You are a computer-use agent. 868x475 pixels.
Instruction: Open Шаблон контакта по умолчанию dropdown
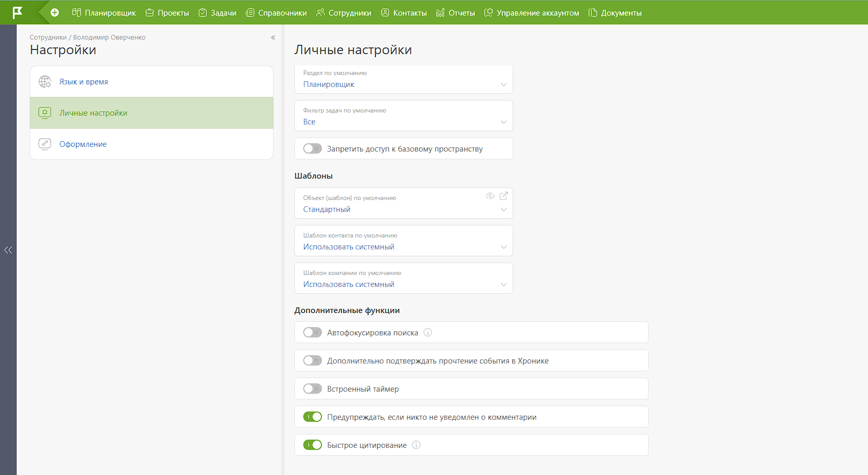click(x=404, y=241)
